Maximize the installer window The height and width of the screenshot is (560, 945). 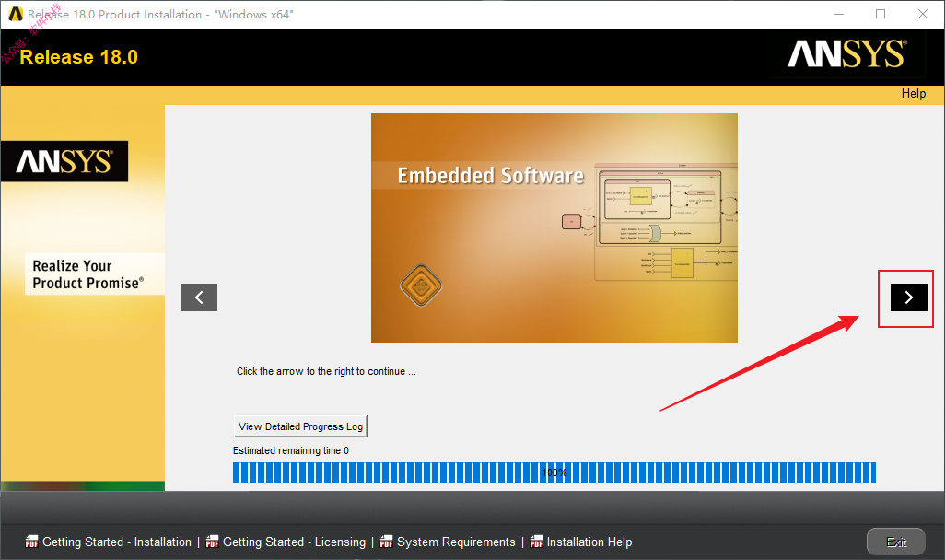881,14
